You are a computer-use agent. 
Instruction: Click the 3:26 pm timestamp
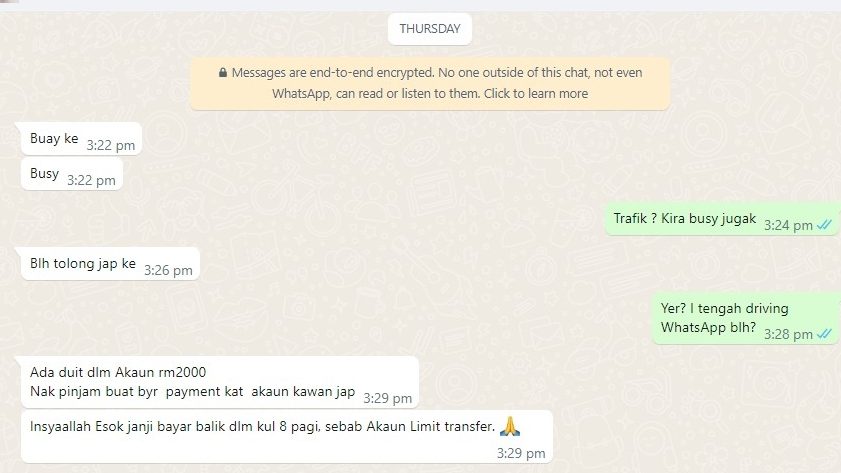click(168, 270)
